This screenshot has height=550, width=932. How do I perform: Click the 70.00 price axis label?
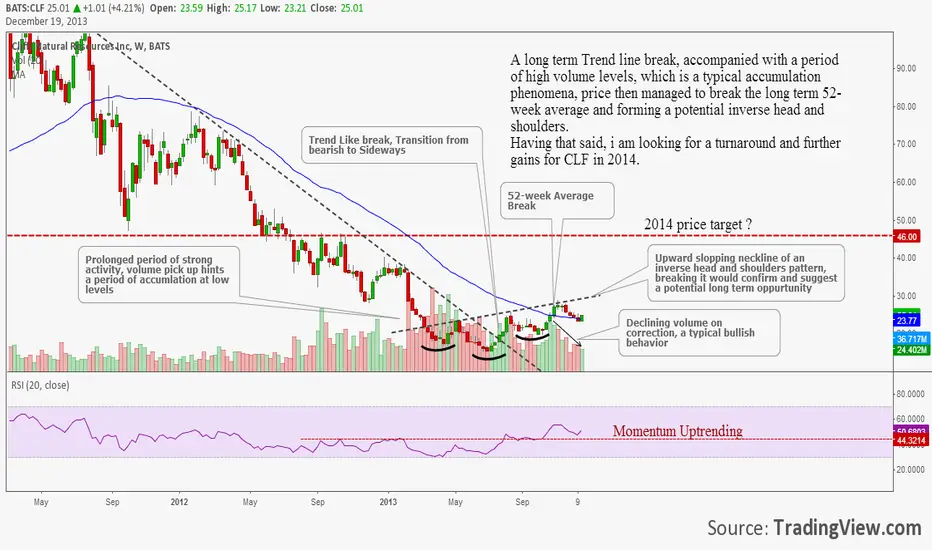tap(906, 144)
